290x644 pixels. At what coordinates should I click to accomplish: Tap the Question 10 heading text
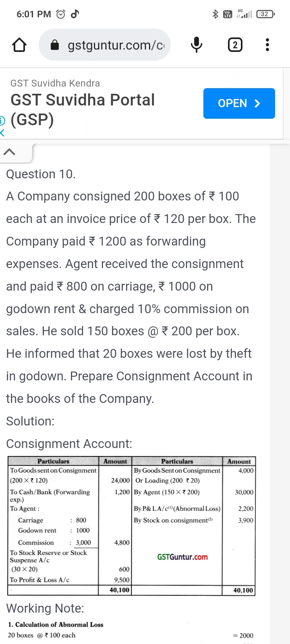pyautogui.click(x=41, y=174)
